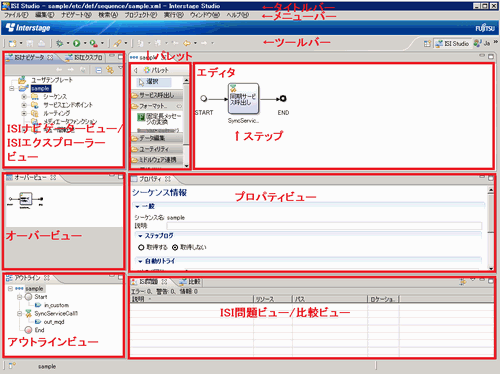Screen dimensions: 500x374
Task: Select the 取得しない radio button
Action: 175,247
